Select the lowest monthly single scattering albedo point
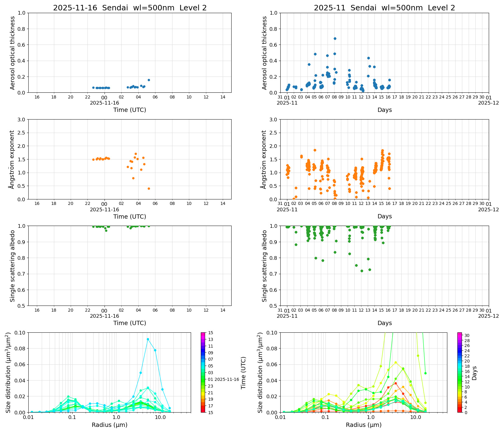This screenshot has width=504, height=433. [362, 271]
